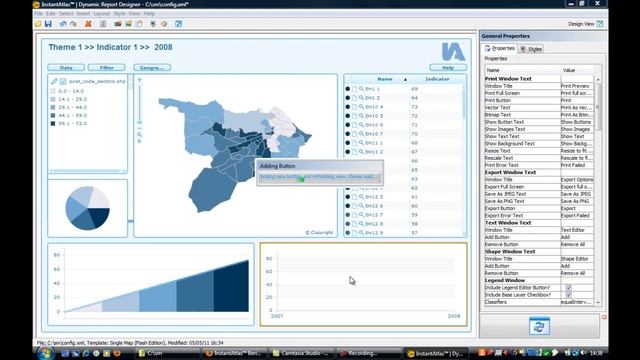The height and width of the screenshot is (360, 640).
Task: Click the page icon for row EH1 2
Action: [x=354, y=98]
